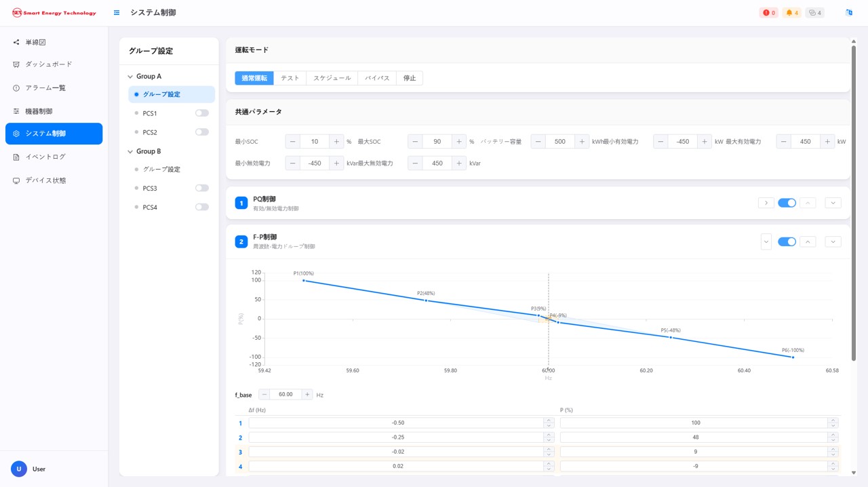Open the orange bell warning notifications
Screen dimensions: 868x487
point(791,13)
